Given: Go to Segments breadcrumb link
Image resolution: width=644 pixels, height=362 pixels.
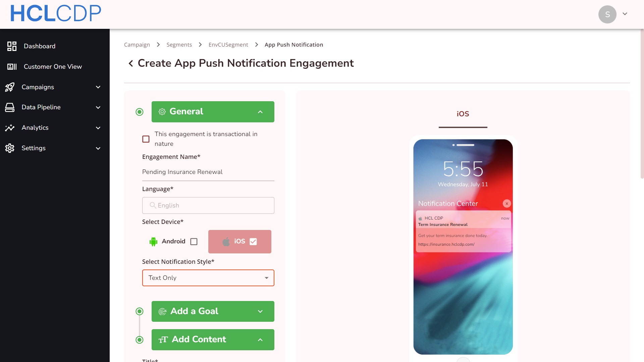Looking at the screenshot, I should pyautogui.click(x=179, y=45).
